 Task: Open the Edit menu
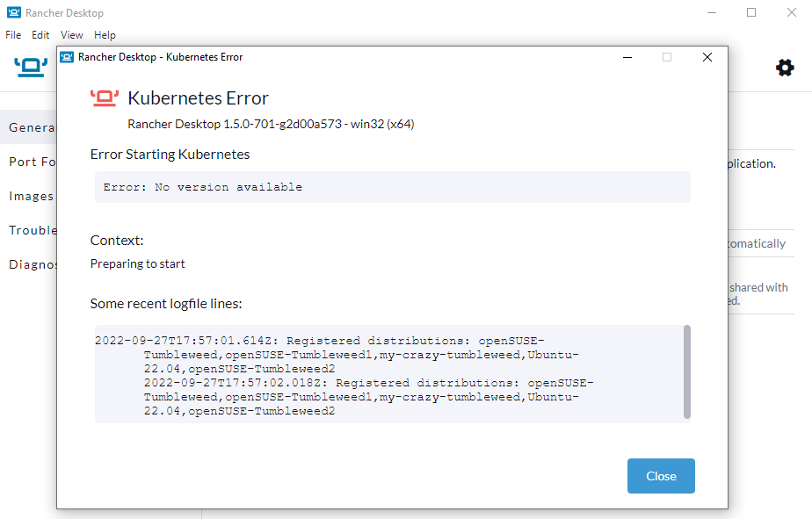click(40, 35)
